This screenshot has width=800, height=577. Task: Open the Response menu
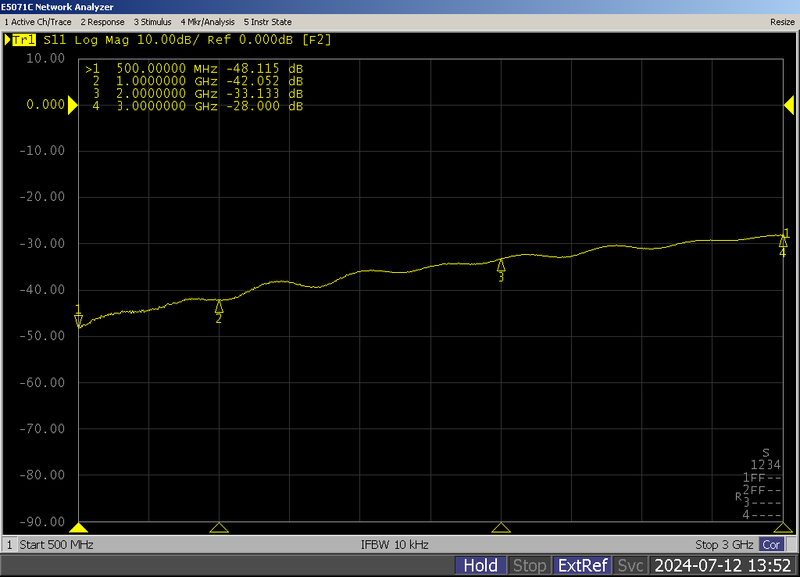click(103, 21)
